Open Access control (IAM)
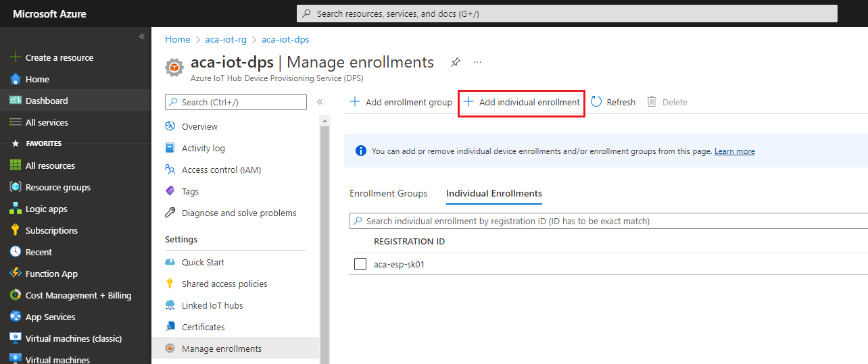Image resolution: width=868 pixels, height=364 pixels. tap(221, 170)
